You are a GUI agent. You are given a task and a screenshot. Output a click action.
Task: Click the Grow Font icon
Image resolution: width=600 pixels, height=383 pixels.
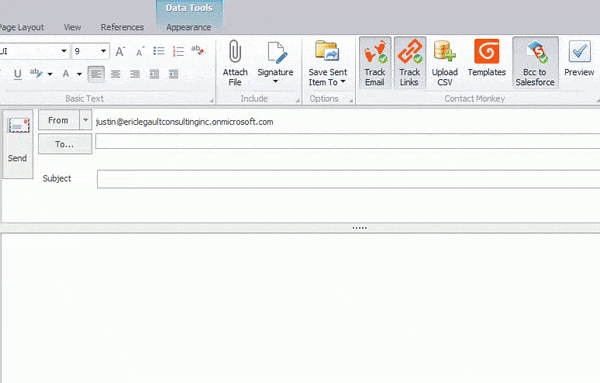coord(120,51)
